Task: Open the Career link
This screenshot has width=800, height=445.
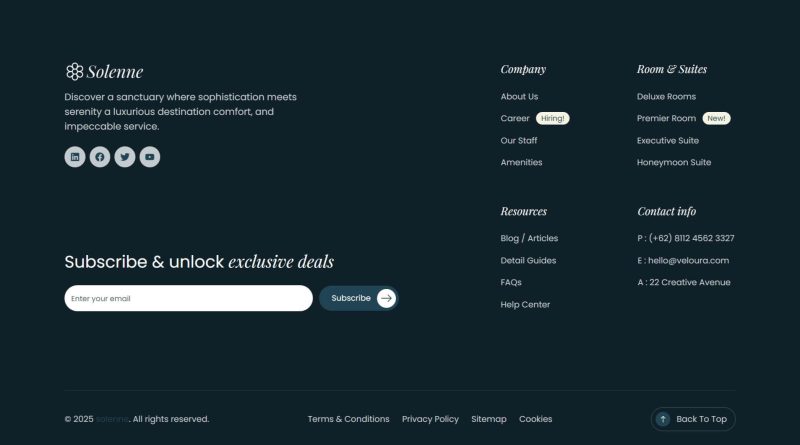Action: point(515,118)
